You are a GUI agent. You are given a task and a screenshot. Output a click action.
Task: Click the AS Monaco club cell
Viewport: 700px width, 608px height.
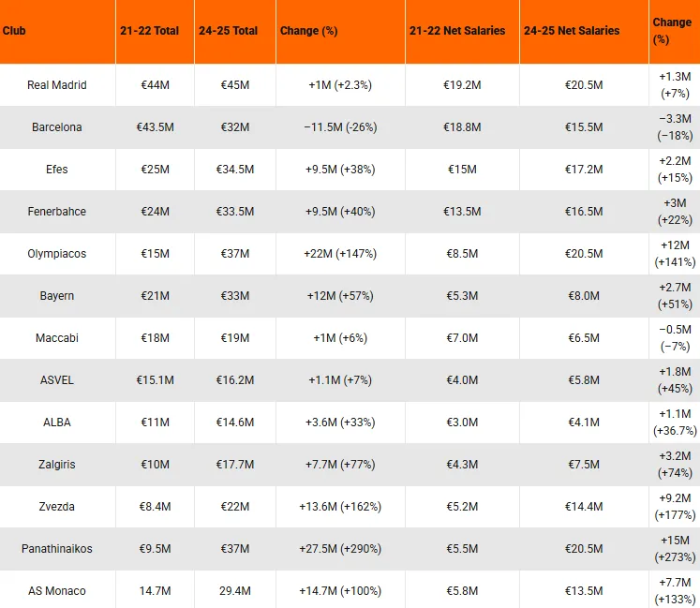coord(57,591)
